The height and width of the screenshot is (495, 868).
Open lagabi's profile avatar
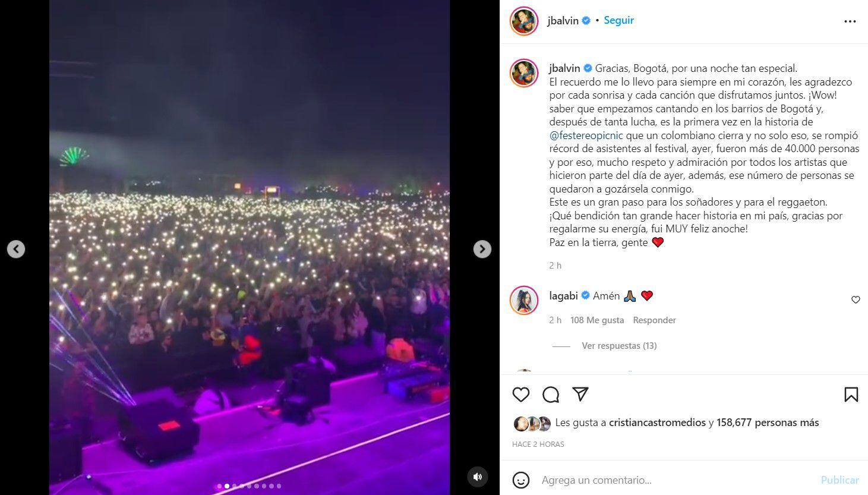(x=524, y=300)
